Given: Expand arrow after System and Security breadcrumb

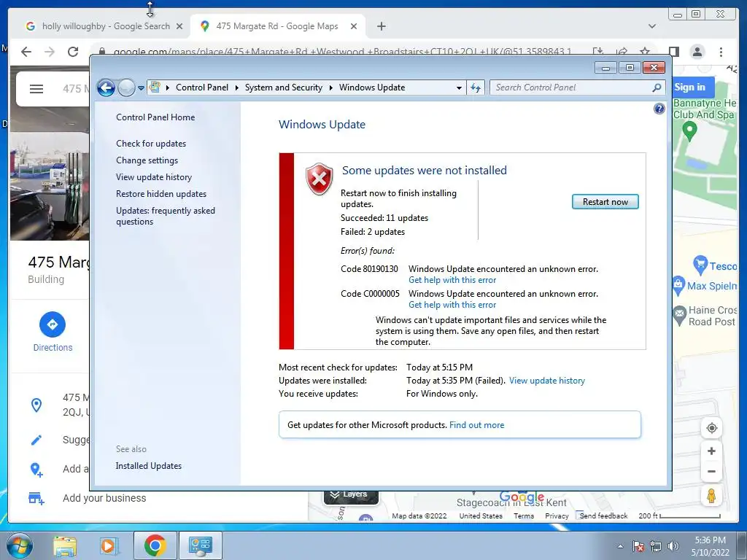Looking at the screenshot, I should point(330,87).
